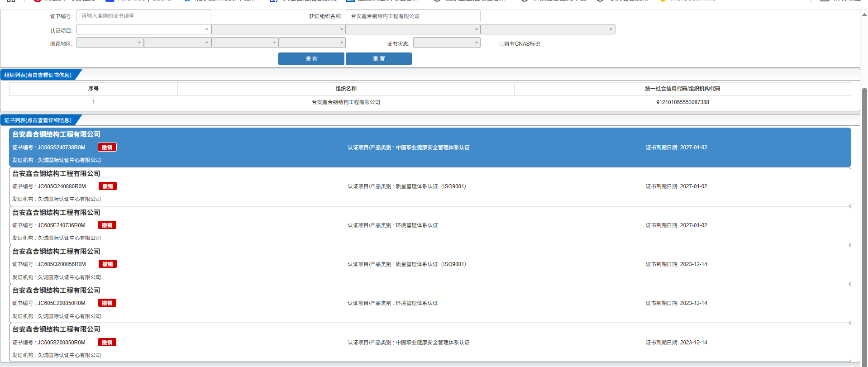Click 发证机构 line in JC605S240738R0M card
The width and height of the screenshot is (868, 367).
[x=57, y=160]
